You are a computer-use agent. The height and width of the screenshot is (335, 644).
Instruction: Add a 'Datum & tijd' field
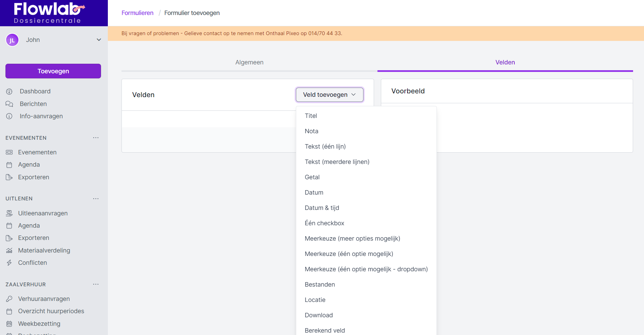pyautogui.click(x=322, y=208)
